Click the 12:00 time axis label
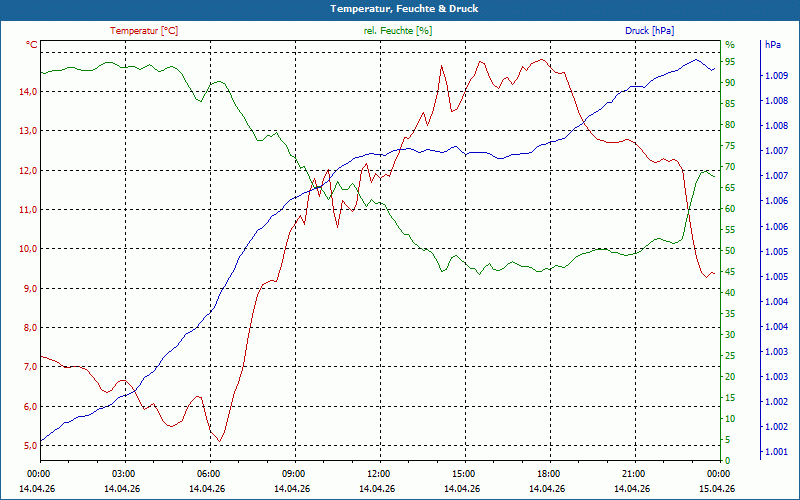 tap(377, 474)
